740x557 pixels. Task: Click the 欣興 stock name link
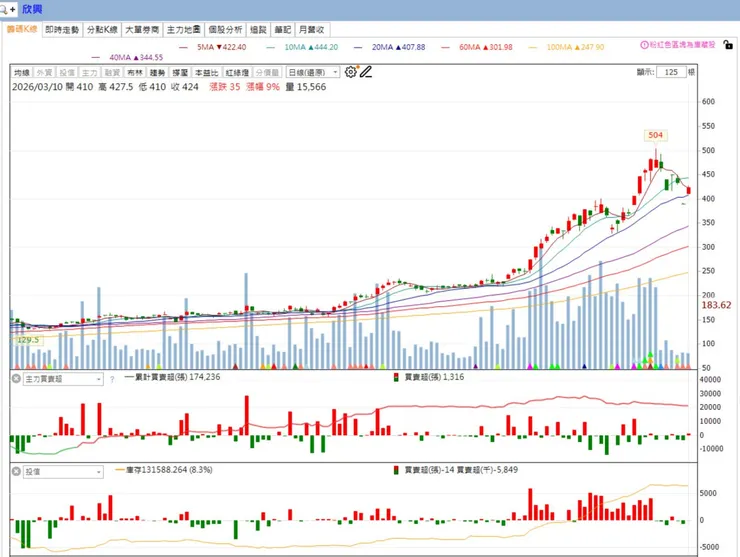pyautogui.click(x=32, y=9)
